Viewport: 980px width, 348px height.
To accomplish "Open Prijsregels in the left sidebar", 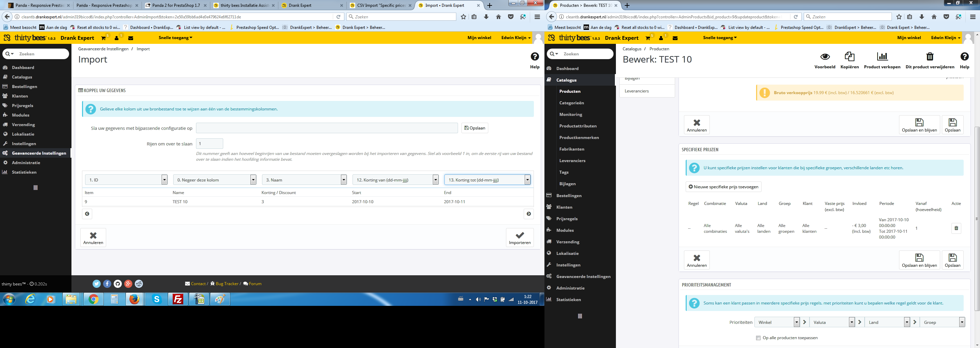I will tap(22, 106).
